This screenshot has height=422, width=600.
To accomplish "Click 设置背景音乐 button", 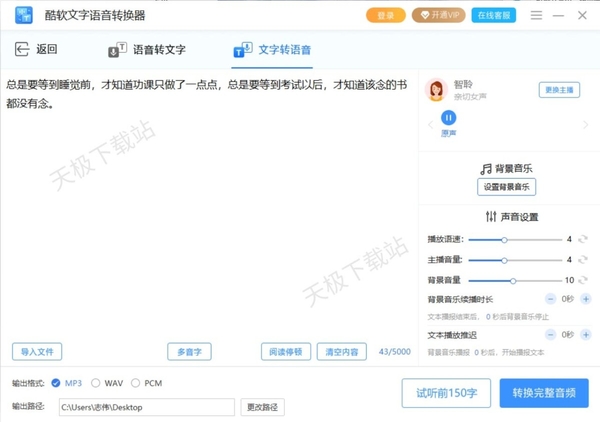I will coord(506,187).
